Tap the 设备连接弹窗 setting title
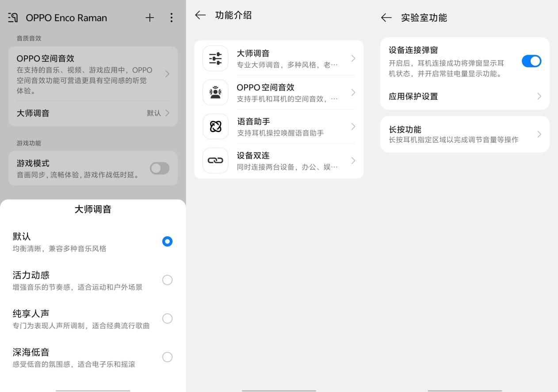The width and height of the screenshot is (558, 392). (413, 50)
